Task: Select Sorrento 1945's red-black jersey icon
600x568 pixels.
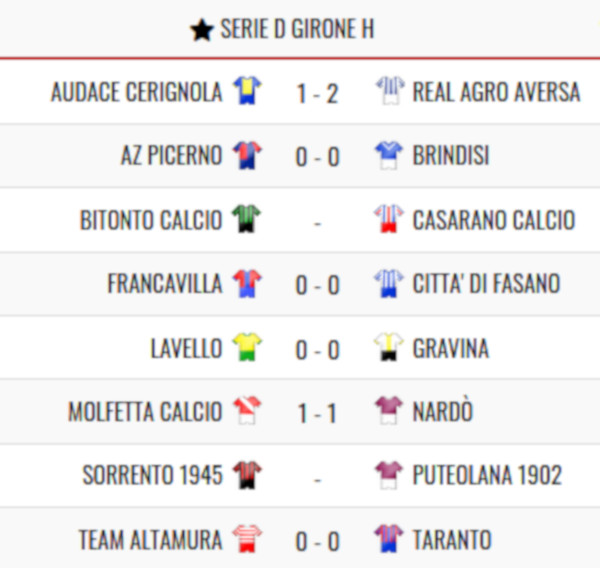Action: click(247, 475)
